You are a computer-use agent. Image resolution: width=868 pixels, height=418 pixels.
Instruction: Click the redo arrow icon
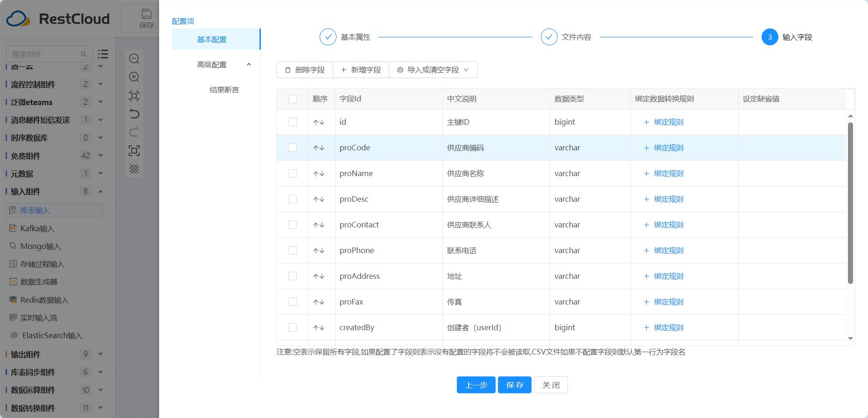134,132
